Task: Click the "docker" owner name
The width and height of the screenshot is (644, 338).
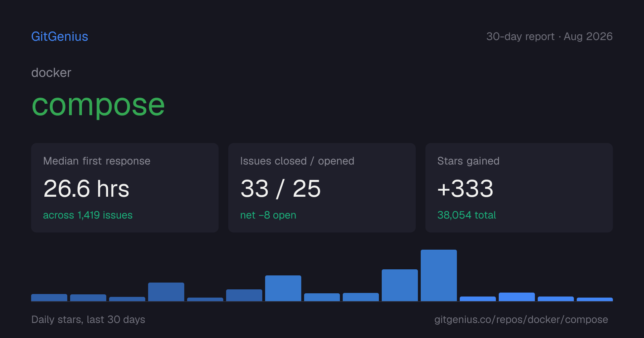Action: 51,73
